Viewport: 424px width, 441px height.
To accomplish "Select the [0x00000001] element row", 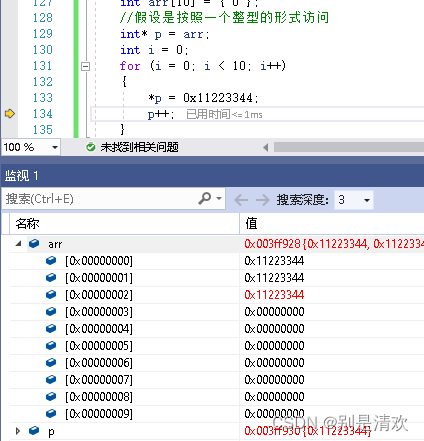I will pyautogui.click(x=217, y=278).
